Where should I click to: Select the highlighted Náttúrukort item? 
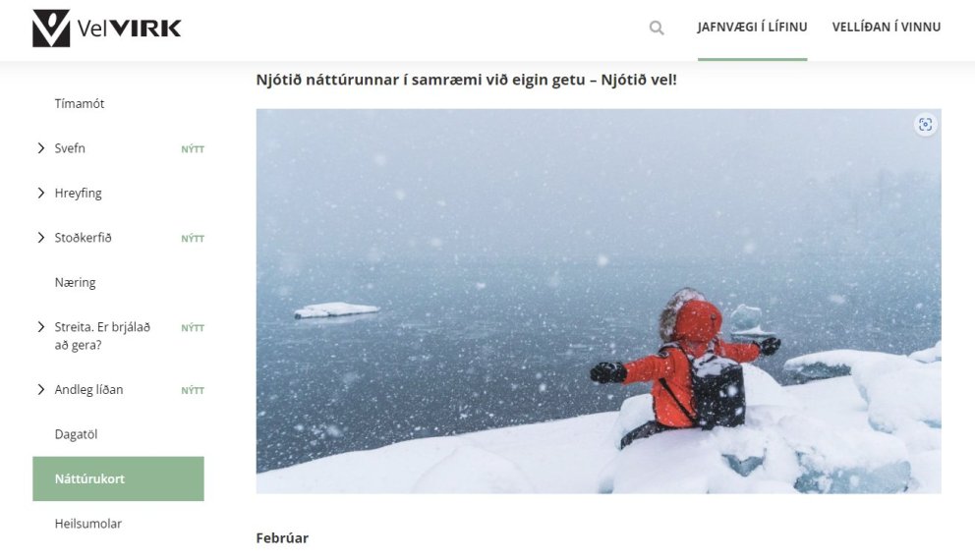pos(118,478)
